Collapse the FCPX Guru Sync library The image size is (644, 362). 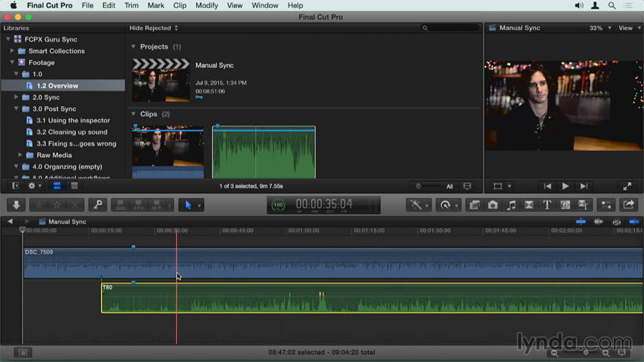click(x=8, y=39)
